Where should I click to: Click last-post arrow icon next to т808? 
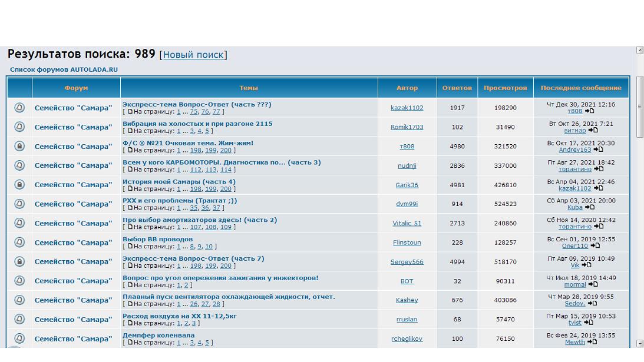(590, 111)
